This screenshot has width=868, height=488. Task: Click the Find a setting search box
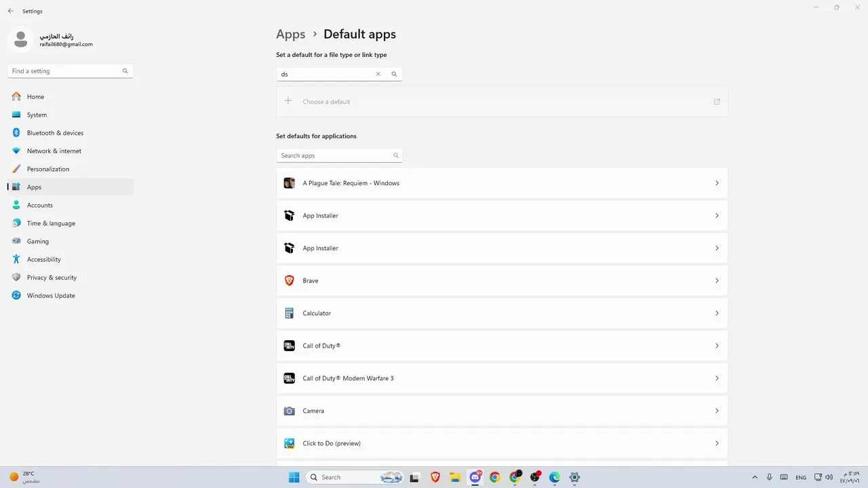pos(71,71)
